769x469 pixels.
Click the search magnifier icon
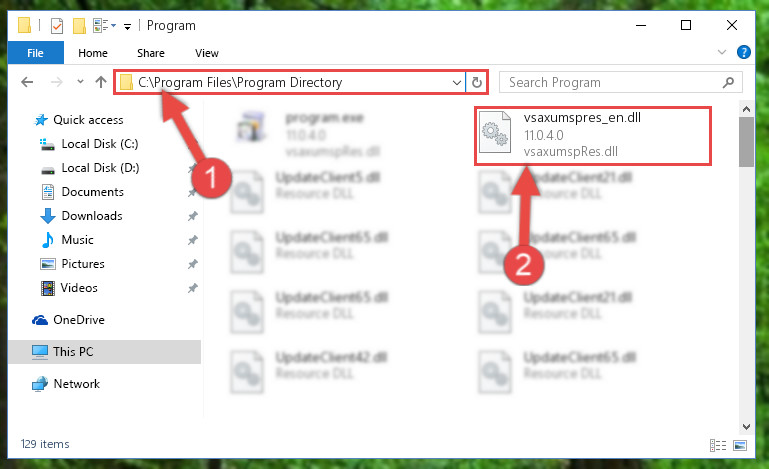[728, 82]
